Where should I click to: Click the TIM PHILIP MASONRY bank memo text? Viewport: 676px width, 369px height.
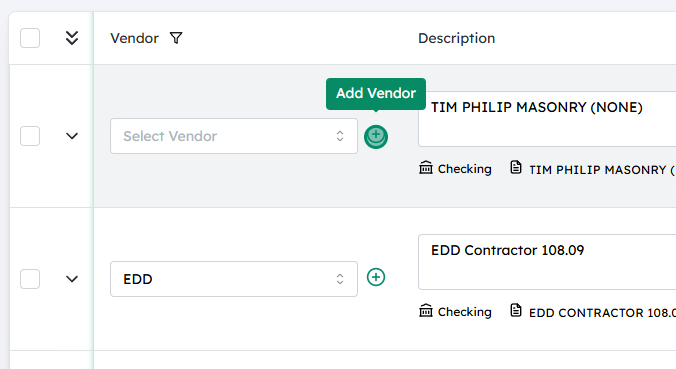(x=602, y=170)
